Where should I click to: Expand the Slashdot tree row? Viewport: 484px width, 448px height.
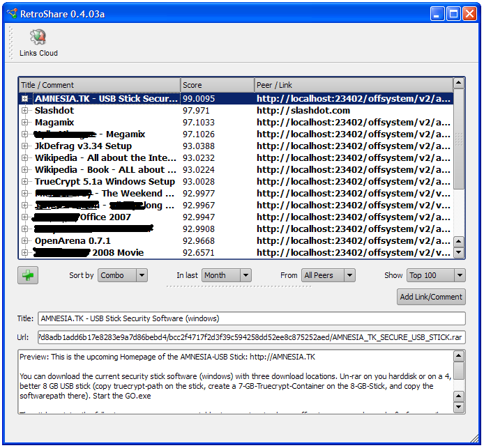tap(24, 110)
